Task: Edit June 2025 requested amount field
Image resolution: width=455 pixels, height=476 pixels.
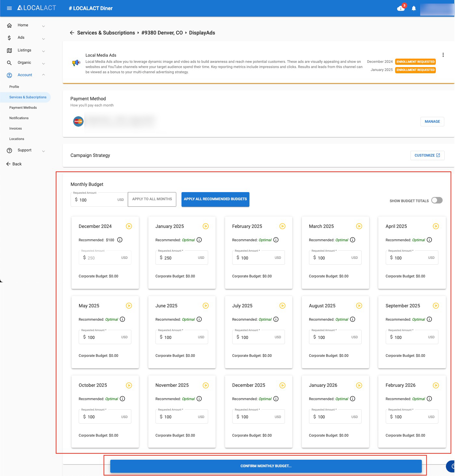Action: [182, 337]
